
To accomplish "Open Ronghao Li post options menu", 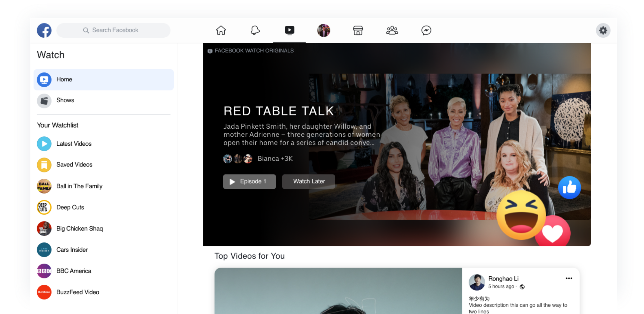I will 569,278.
